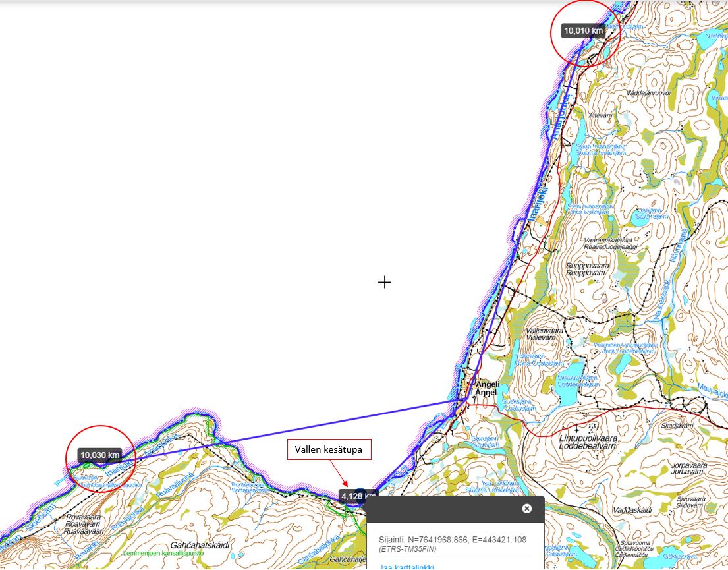Click the Skadjávárri label
Screen dimensions: 728x570
point(677,426)
